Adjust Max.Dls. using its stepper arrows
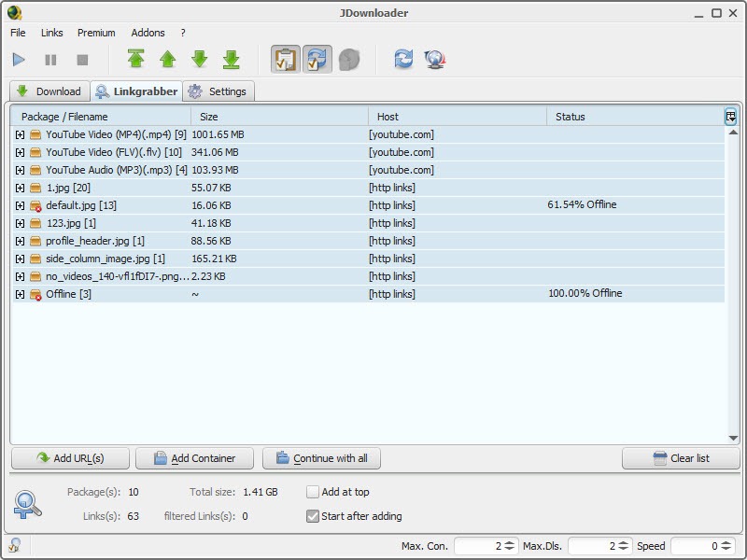 coord(623,546)
